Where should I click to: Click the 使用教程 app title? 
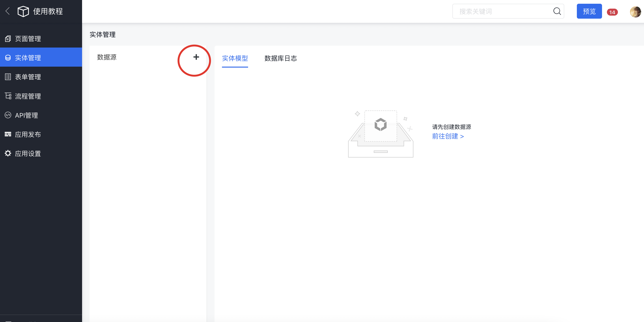coord(48,11)
